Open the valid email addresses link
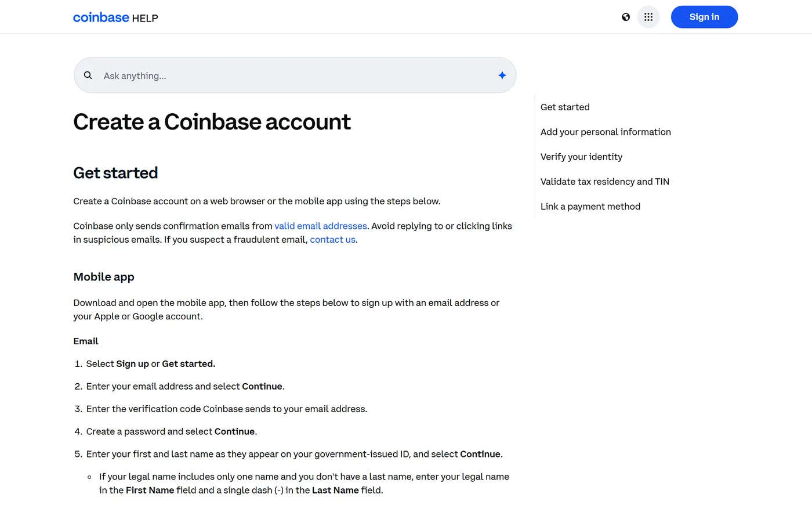This screenshot has width=812, height=508. 321,226
